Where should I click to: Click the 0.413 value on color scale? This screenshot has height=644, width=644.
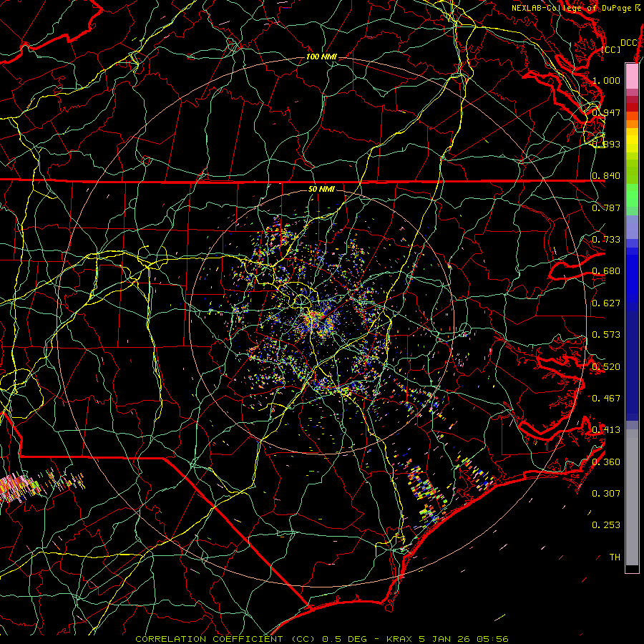tap(606, 430)
